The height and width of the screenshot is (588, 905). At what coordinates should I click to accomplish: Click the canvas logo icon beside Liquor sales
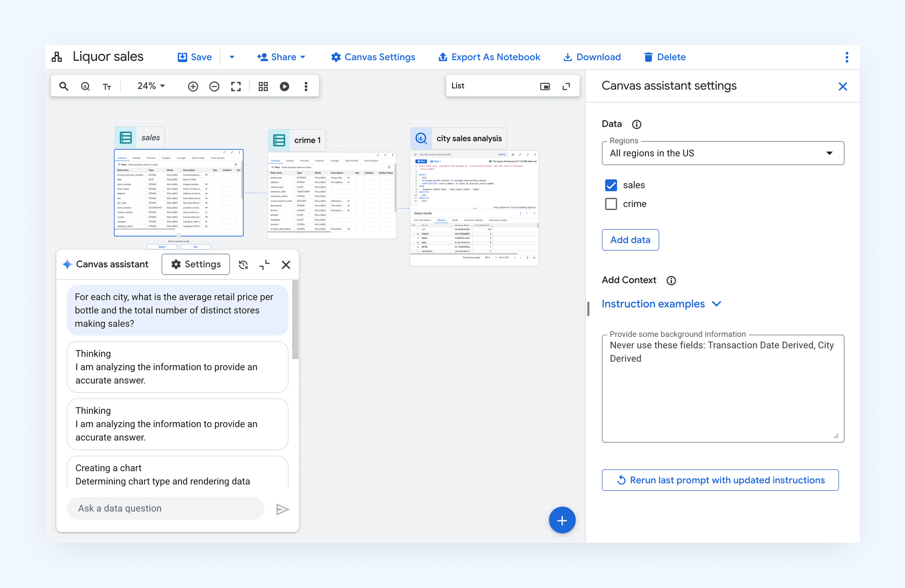click(57, 57)
